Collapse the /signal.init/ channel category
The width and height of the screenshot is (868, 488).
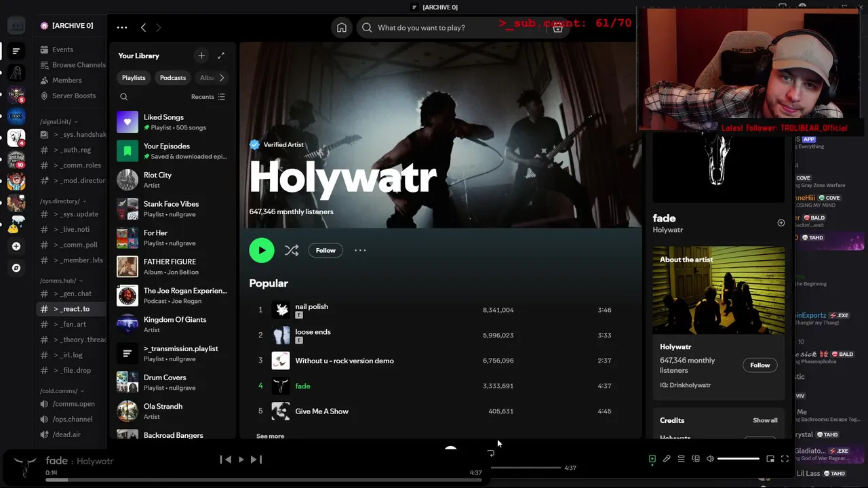click(58, 122)
